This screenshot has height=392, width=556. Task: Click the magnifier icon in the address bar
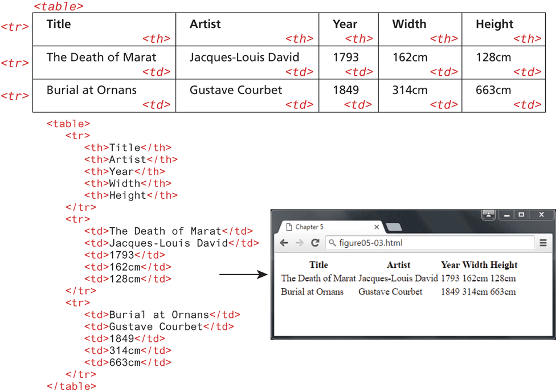point(332,243)
